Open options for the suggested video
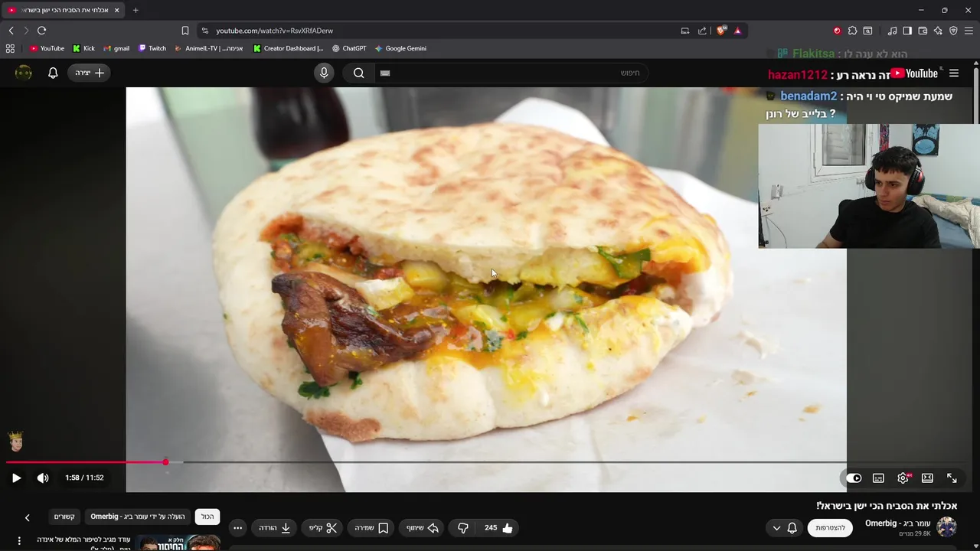The width and height of the screenshot is (980, 551). 19,540
